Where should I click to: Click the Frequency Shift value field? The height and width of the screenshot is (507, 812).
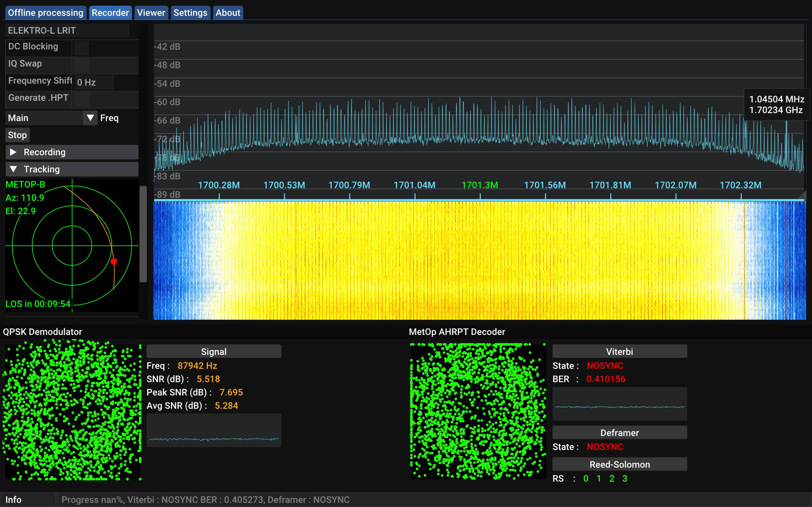pyautogui.click(x=94, y=82)
